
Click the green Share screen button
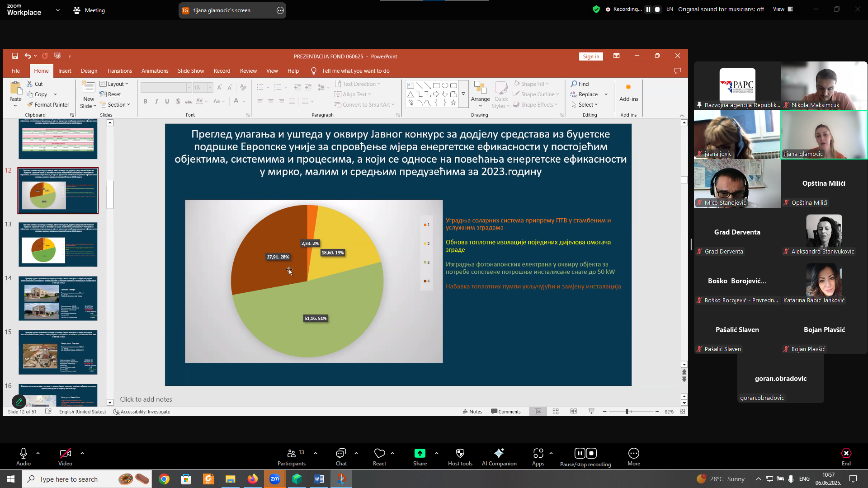pos(420,454)
